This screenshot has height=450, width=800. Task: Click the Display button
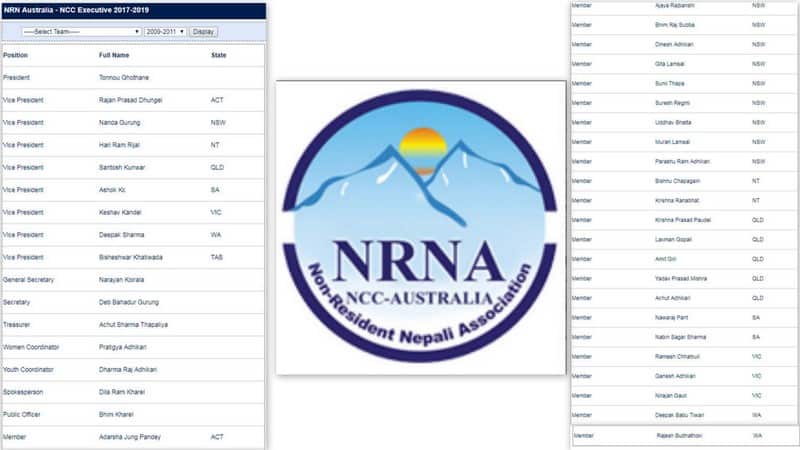[203, 32]
